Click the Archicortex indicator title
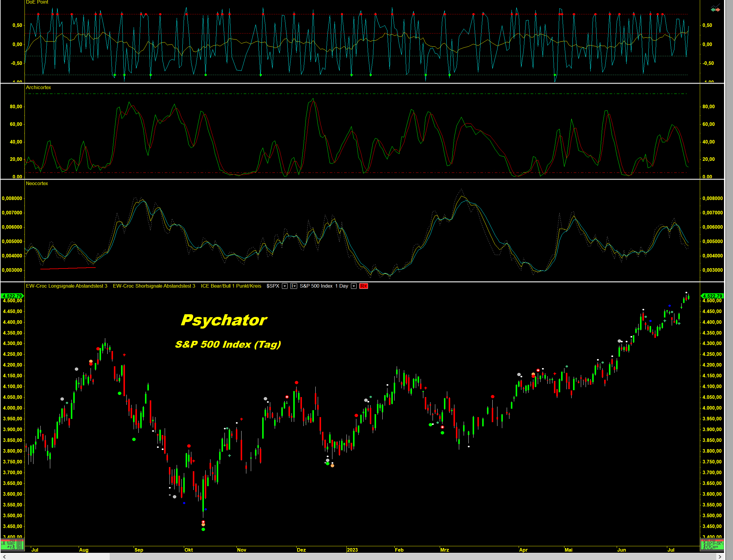This screenshot has width=733, height=560. (38, 87)
